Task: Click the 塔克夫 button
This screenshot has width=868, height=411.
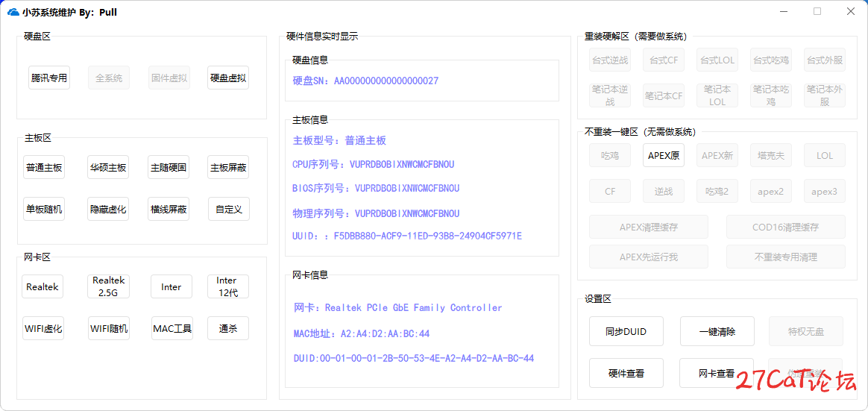Action: point(770,156)
